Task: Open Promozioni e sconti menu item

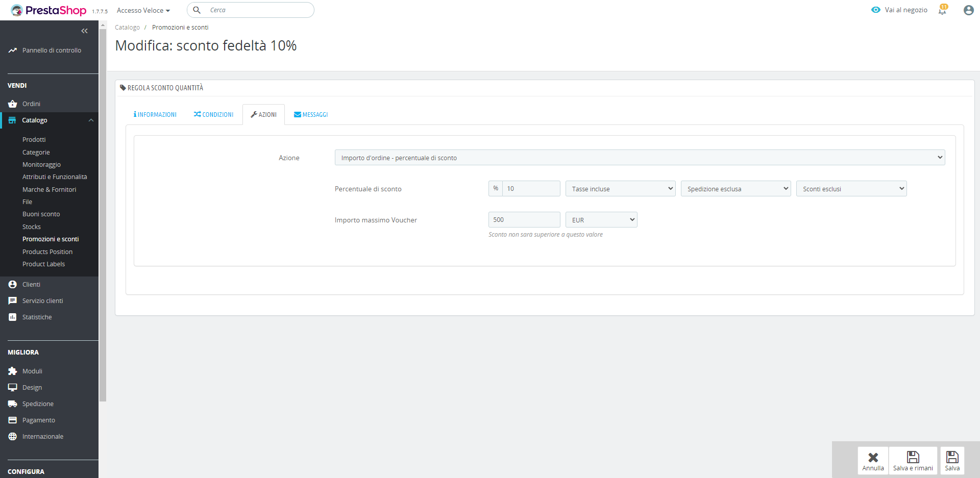Action: tap(51, 239)
